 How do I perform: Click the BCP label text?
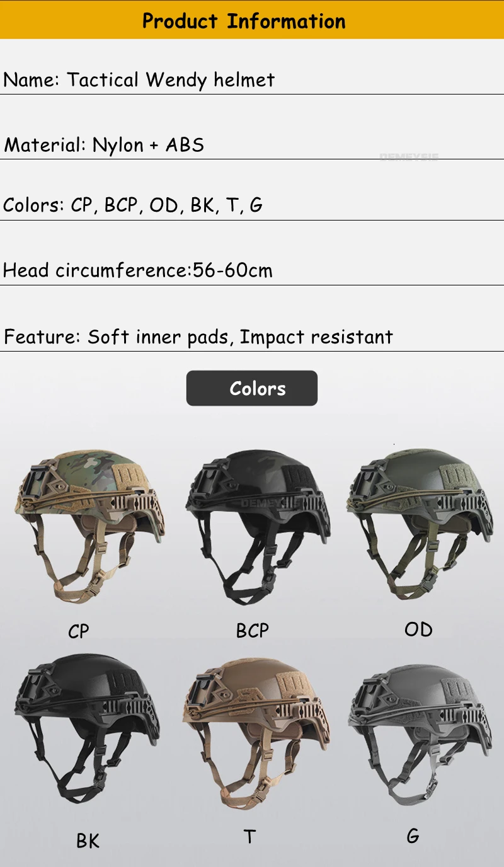tap(252, 630)
